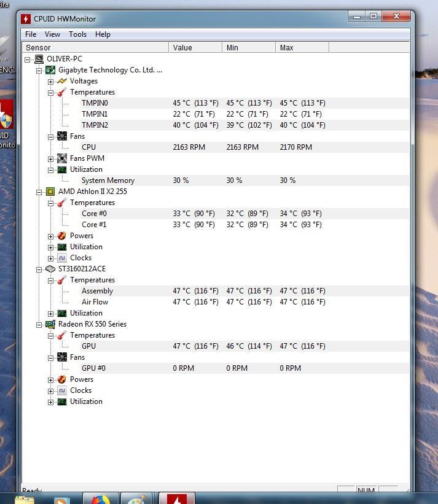The width and height of the screenshot is (438, 504).
Task: Click the Min column header
Action: tap(249, 47)
